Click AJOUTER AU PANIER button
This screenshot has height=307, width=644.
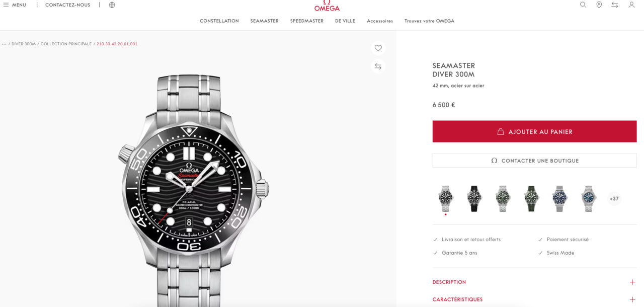tap(534, 131)
